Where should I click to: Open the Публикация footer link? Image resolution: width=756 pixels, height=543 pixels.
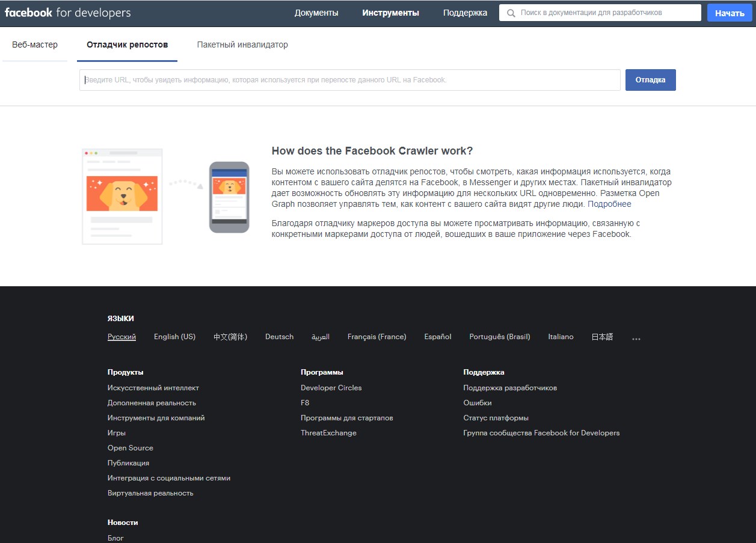(129, 463)
